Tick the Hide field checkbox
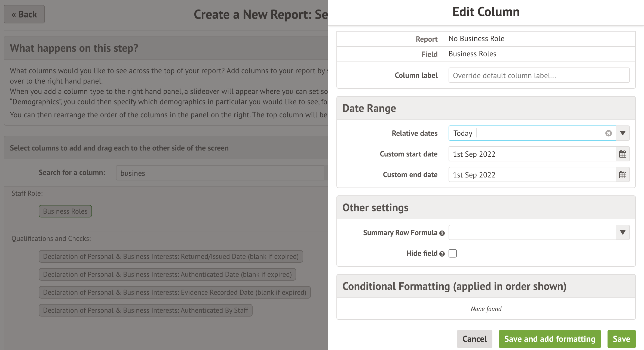 pyautogui.click(x=453, y=253)
